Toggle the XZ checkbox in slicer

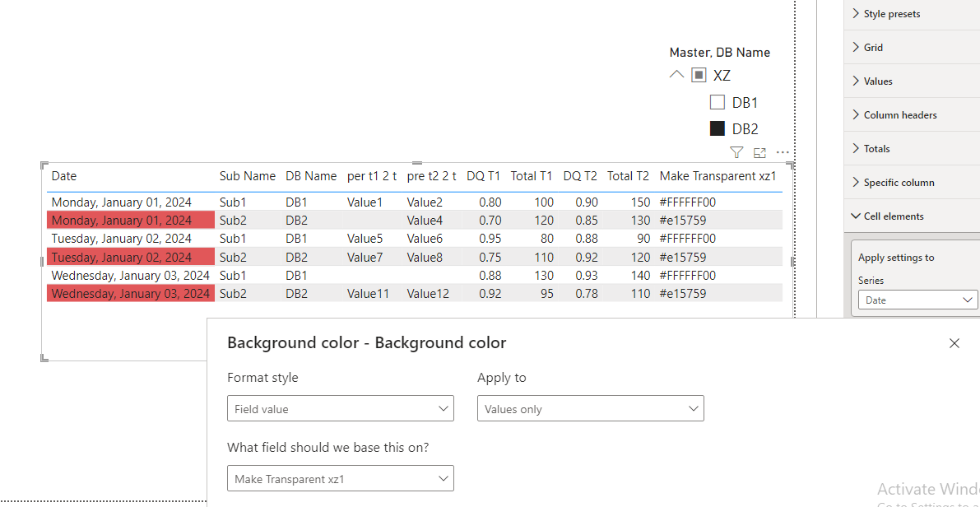pos(699,76)
